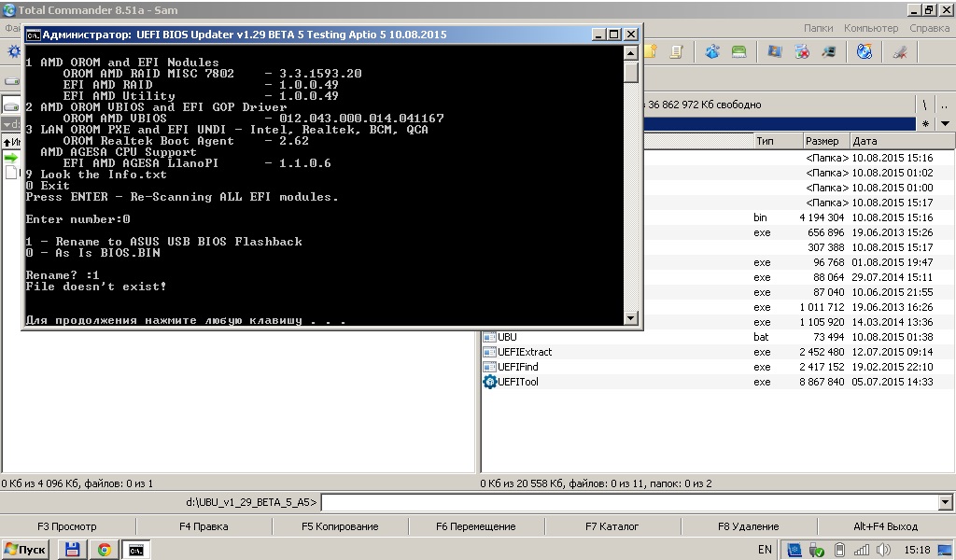Select the UBU file name
The height and width of the screenshot is (560, 956).
click(x=507, y=337)
